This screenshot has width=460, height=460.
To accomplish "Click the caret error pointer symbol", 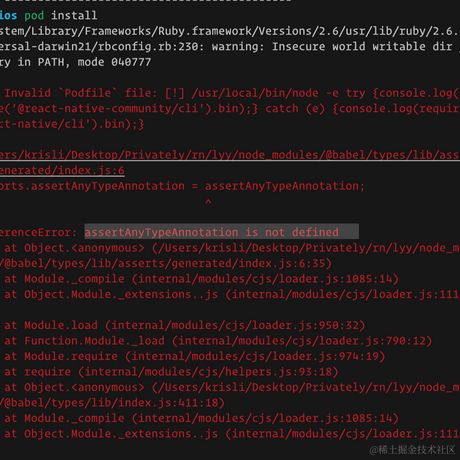I will [208, 202].
